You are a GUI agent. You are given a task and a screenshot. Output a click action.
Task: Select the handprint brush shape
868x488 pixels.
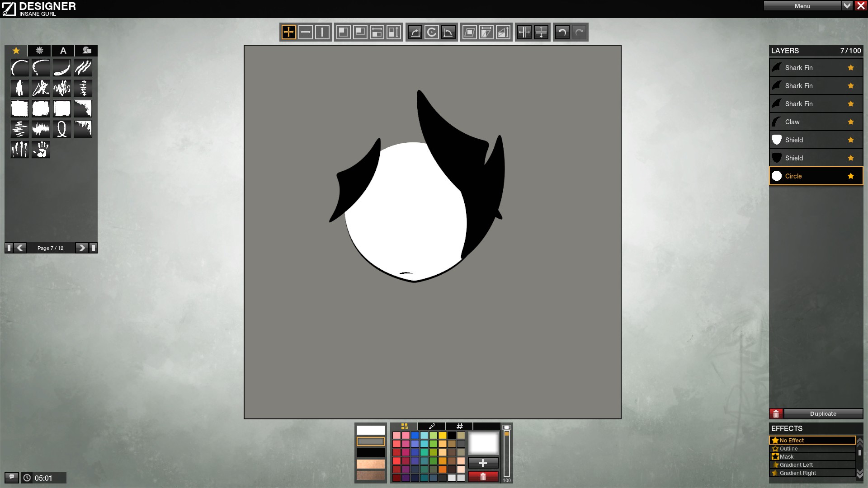pyautogui.click(x=41, y=150)
